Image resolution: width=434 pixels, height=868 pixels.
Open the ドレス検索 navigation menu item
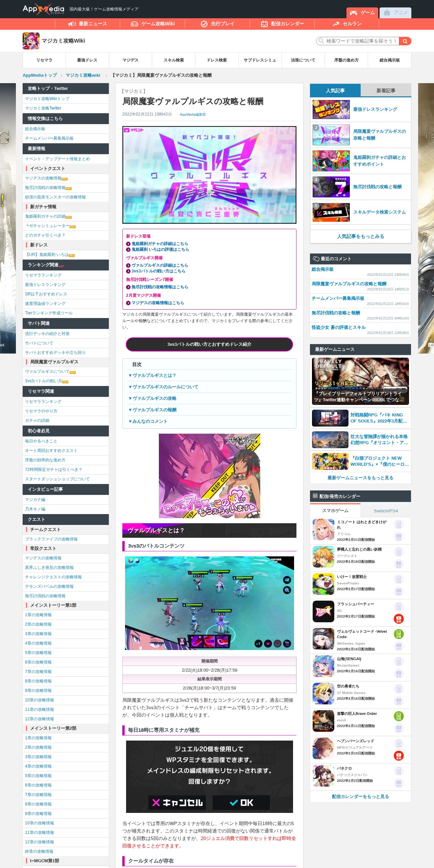tap(217, 60)
